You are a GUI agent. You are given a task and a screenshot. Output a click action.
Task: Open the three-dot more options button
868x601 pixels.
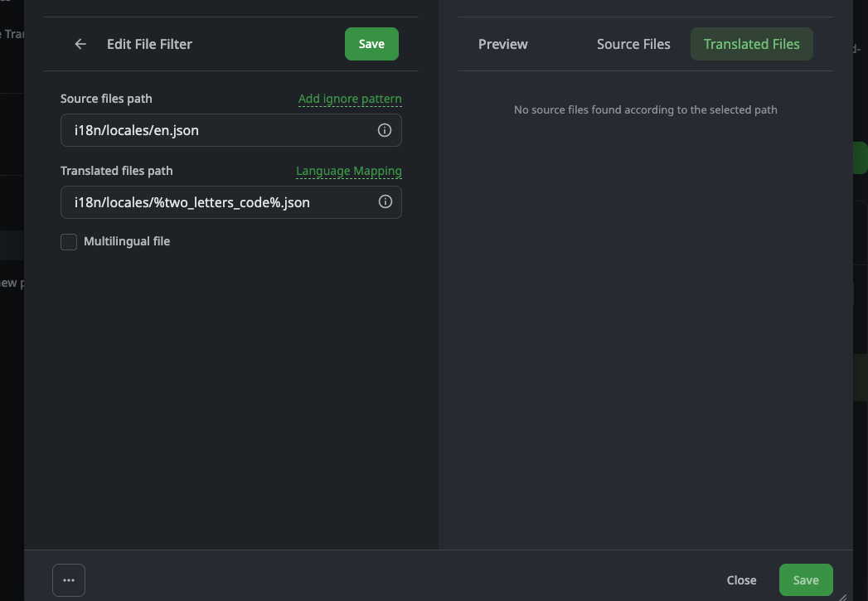tap(69, 580)
